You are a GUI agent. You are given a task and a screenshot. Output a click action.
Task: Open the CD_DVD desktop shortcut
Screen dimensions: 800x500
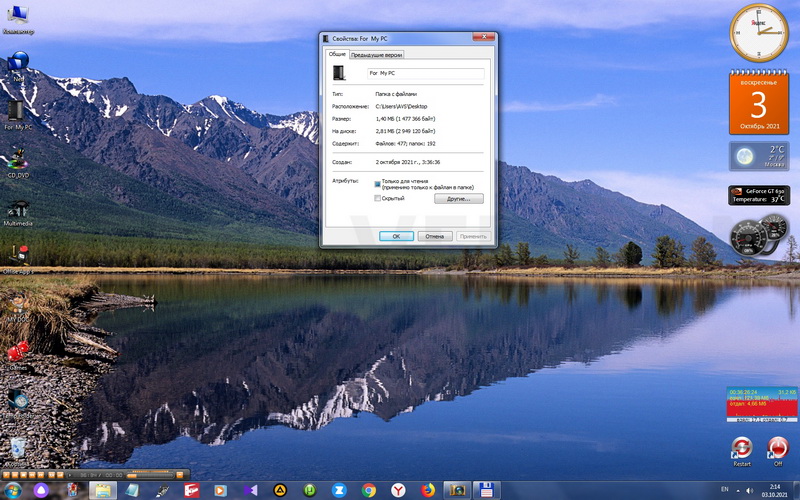pyautogui.click(x=16, y=159)
